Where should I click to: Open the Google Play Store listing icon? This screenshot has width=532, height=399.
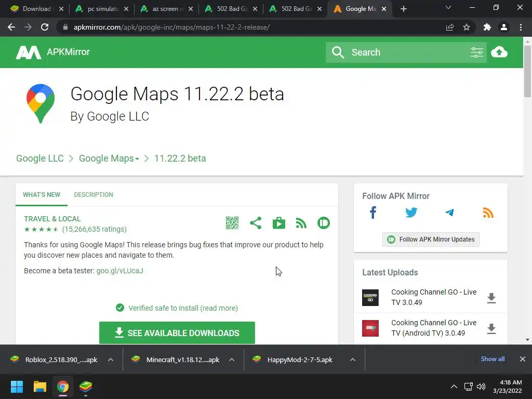[x=279, y=223]
